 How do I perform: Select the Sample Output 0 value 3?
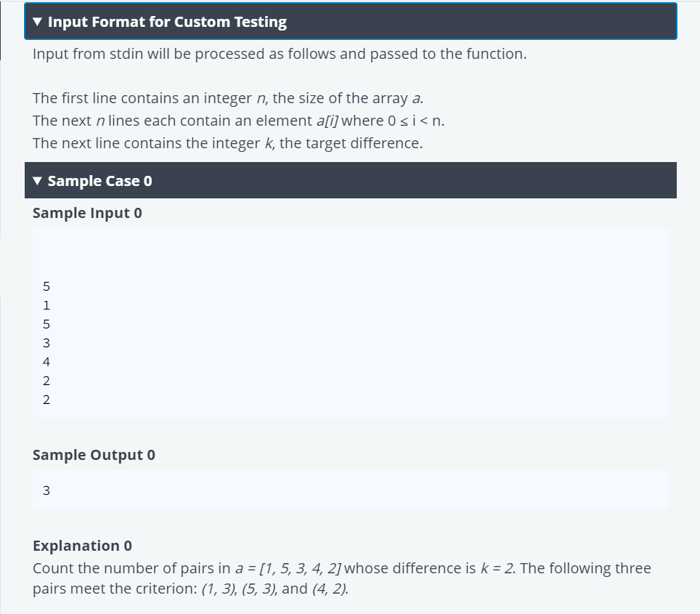point(46,490)
